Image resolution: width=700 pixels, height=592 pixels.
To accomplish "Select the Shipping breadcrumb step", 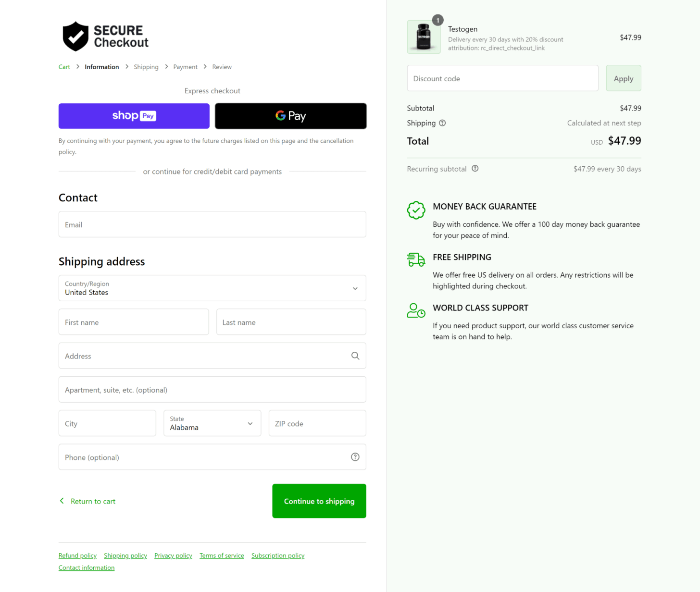I will pyautogui.click(x=146, y=67).
